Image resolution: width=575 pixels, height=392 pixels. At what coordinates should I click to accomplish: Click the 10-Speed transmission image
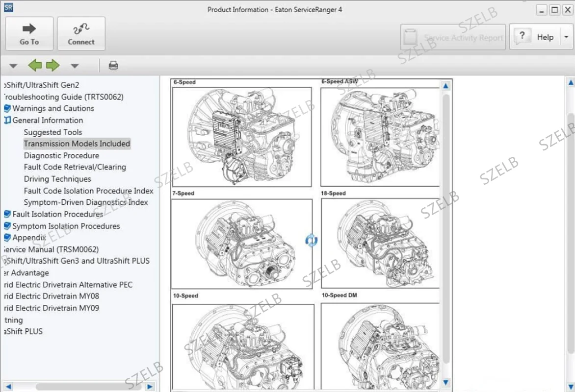point(243,346)
